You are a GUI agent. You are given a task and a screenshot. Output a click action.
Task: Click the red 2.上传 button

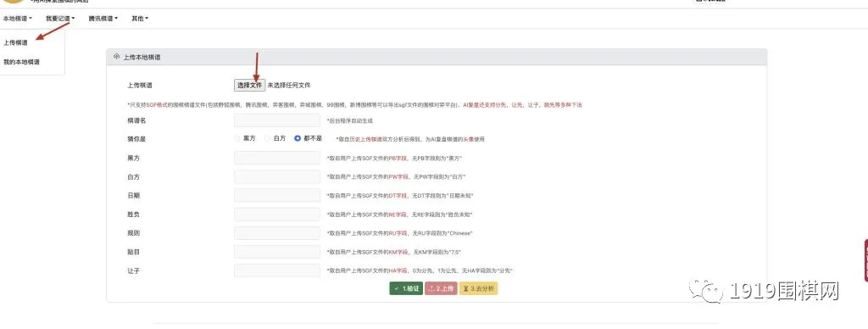(441, 288)
